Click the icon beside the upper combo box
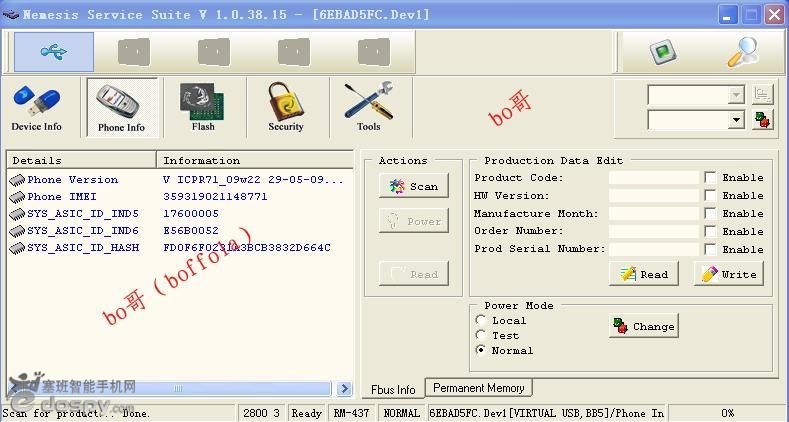This screenshot has height=422, width=789. (x=762, y=95)
